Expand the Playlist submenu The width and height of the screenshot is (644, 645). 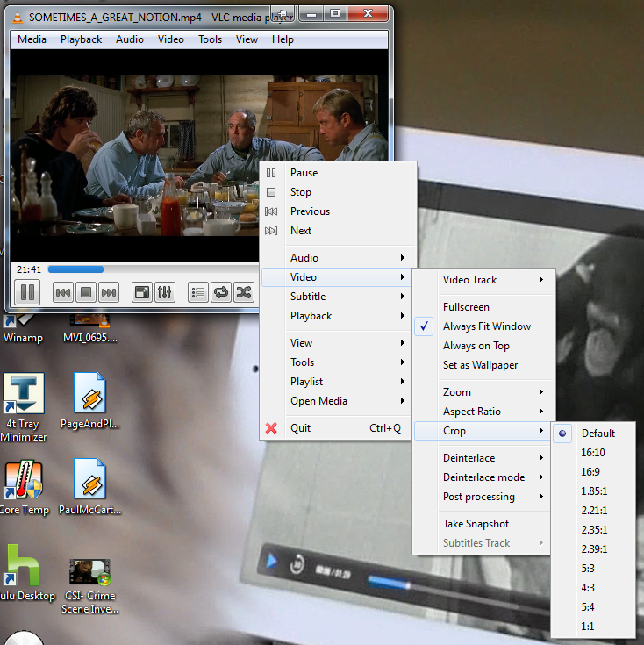coord(337,382)
